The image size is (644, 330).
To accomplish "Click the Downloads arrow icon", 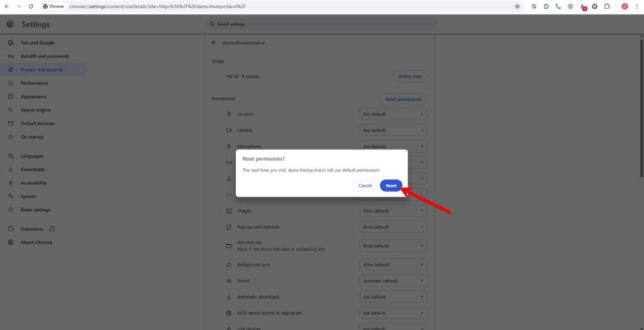I will click(11, 170).
